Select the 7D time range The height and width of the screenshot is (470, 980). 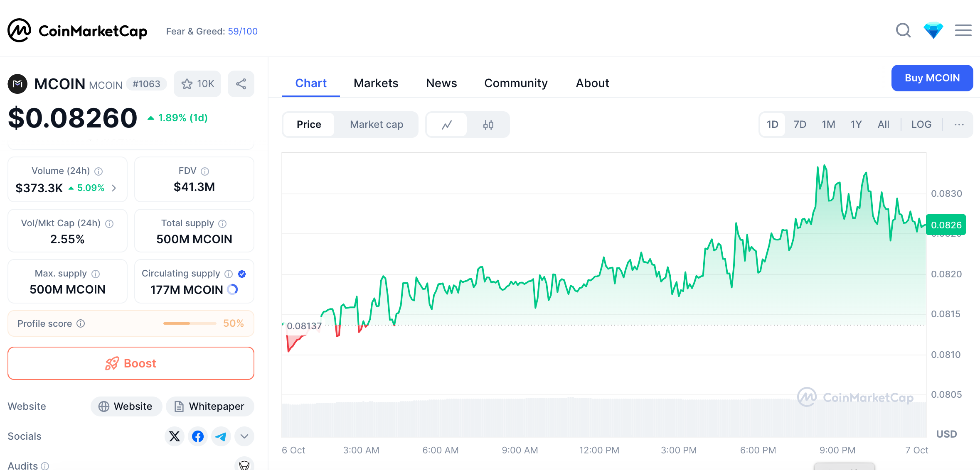(x=800, y=125)
